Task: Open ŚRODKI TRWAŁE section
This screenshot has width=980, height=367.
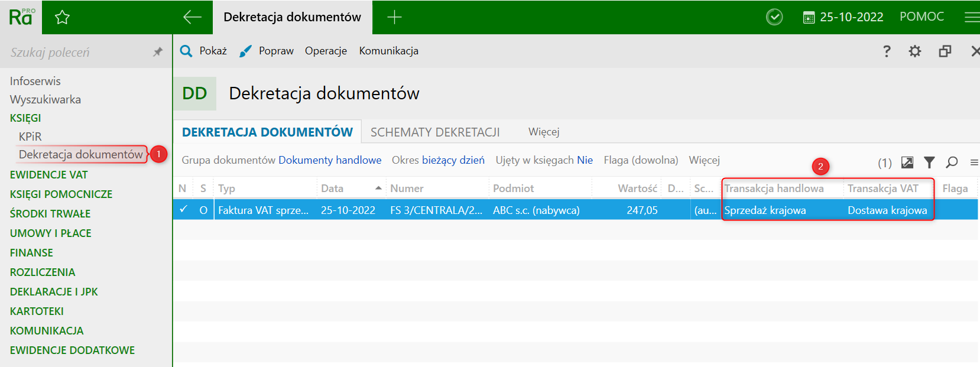Action: (x=50, y=214)
